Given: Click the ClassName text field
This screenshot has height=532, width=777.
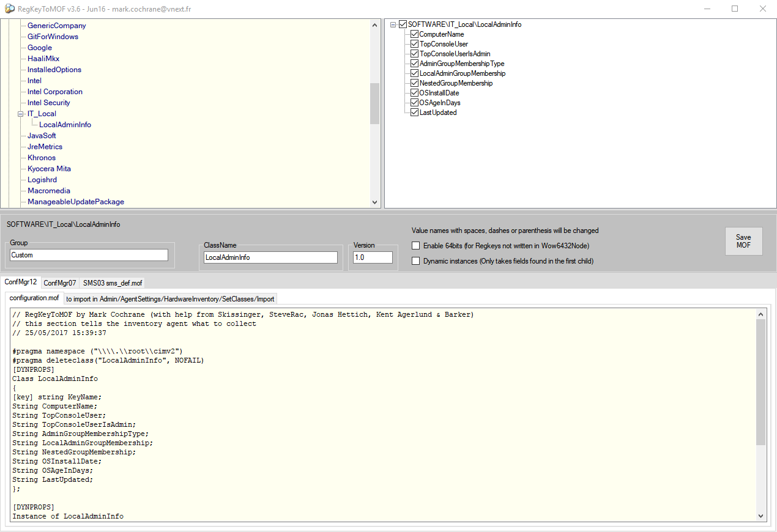Looking at the screenshot, I should [x=270, y=257].
